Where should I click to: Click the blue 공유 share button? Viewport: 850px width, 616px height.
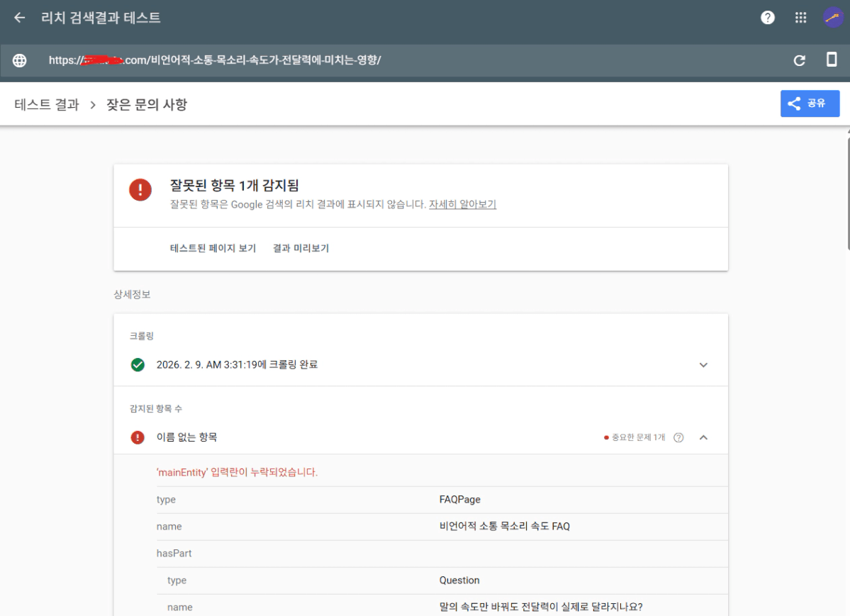810,103
